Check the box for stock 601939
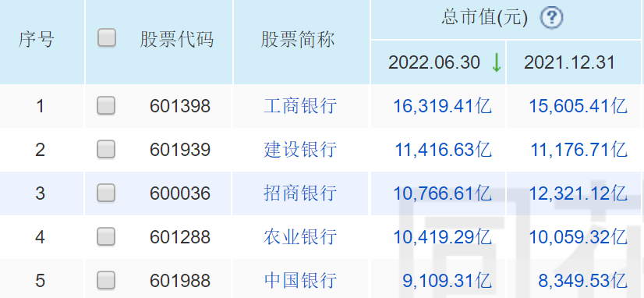644x298 pixels. pos(106,149)
